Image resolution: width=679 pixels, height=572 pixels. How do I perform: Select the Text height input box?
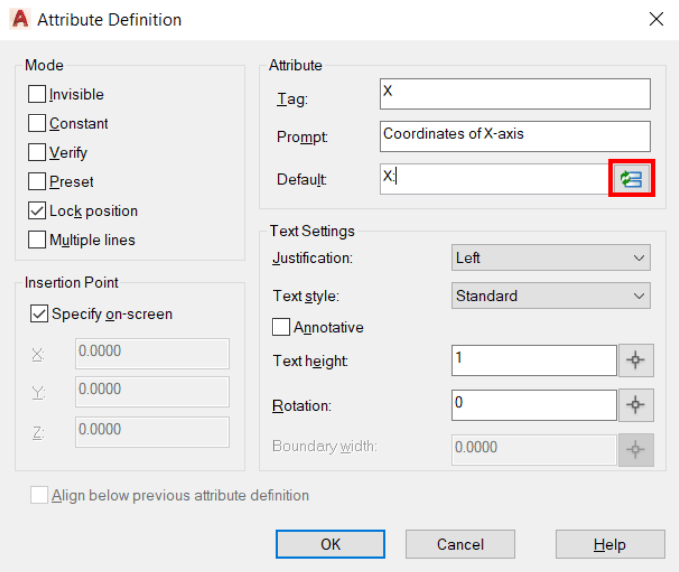(x=534, y=360)
